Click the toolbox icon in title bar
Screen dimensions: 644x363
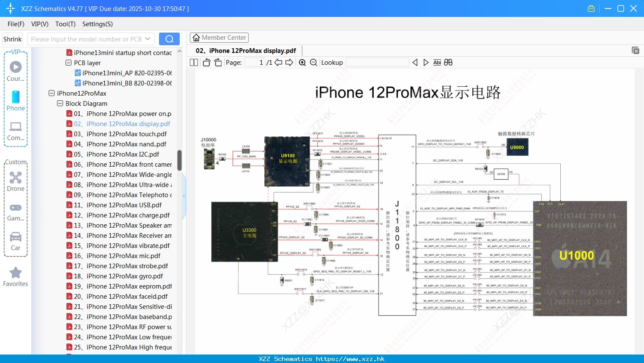591,8
